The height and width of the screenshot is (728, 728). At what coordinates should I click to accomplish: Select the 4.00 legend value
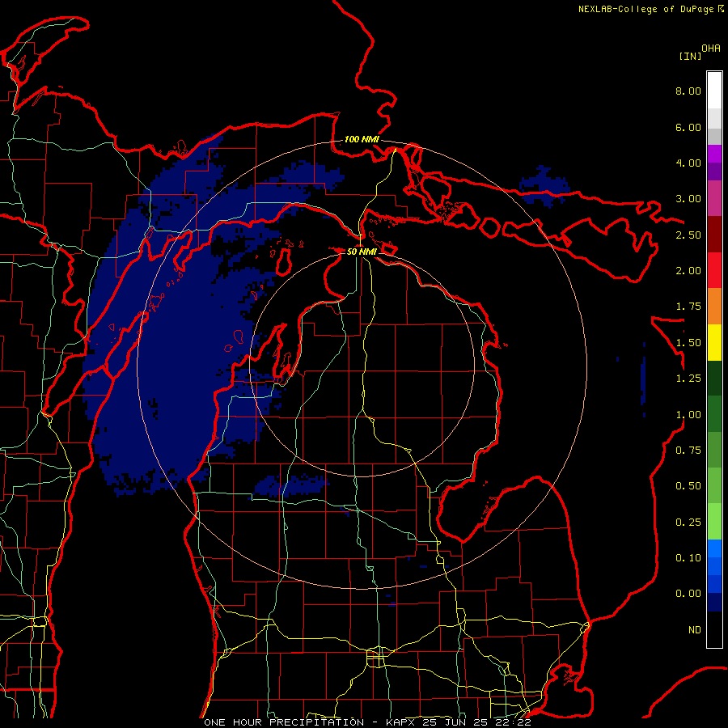coord(688,163)
